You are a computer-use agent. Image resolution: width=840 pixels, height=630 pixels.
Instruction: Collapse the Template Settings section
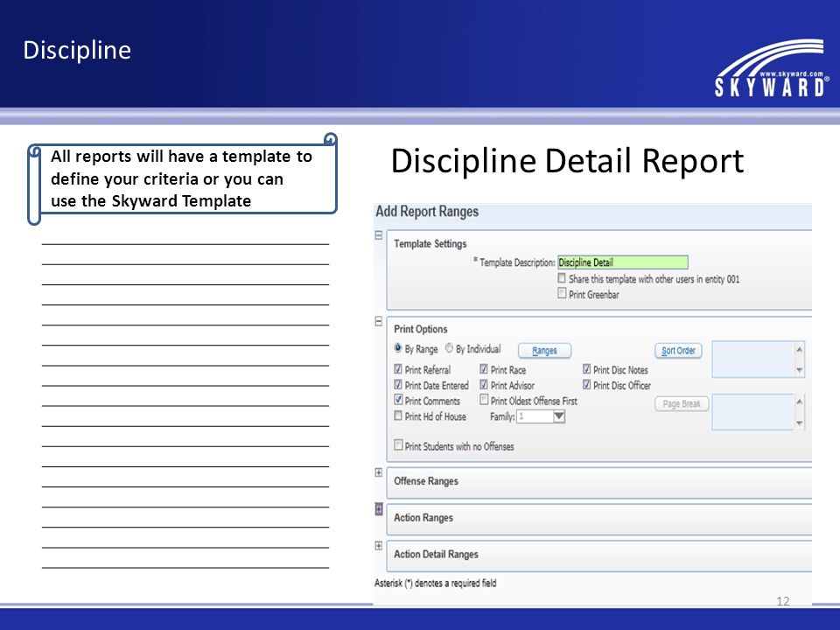[x=379, y=235]
